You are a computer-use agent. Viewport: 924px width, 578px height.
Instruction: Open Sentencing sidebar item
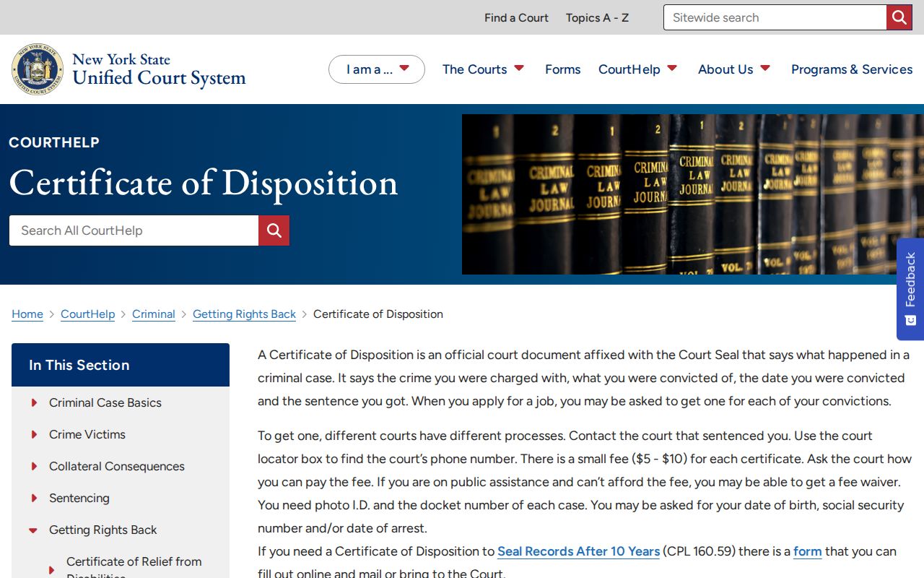[79, 498]
